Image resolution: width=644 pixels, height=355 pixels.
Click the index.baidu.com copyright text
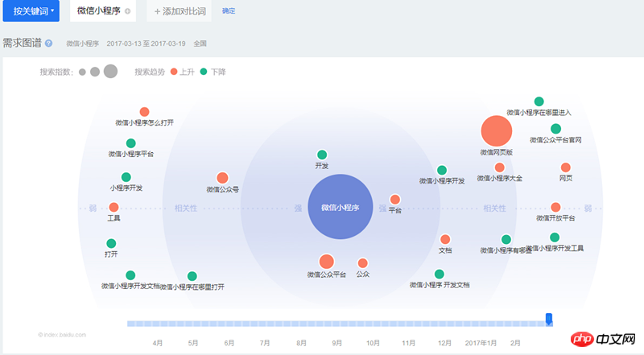click(x=62, y=335)
